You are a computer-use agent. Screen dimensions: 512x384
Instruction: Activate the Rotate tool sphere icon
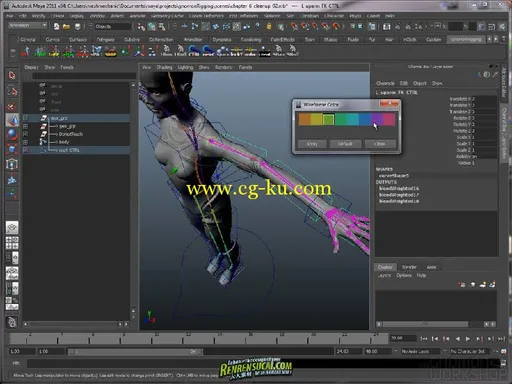(x=12, y=135)
